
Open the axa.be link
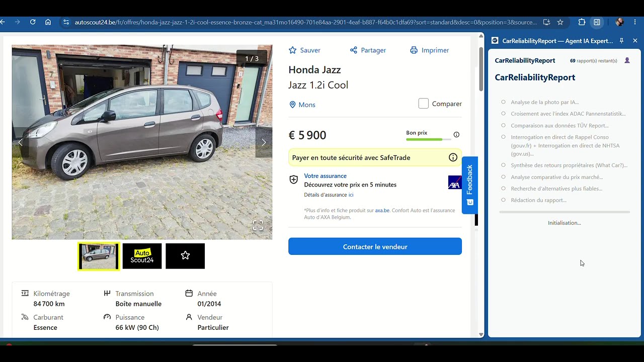[x=382, y=211]
